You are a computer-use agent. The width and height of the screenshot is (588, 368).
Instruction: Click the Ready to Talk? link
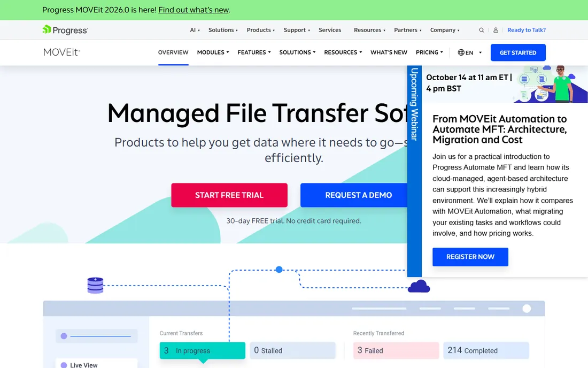pyautogui.click(x=527, y=30)
